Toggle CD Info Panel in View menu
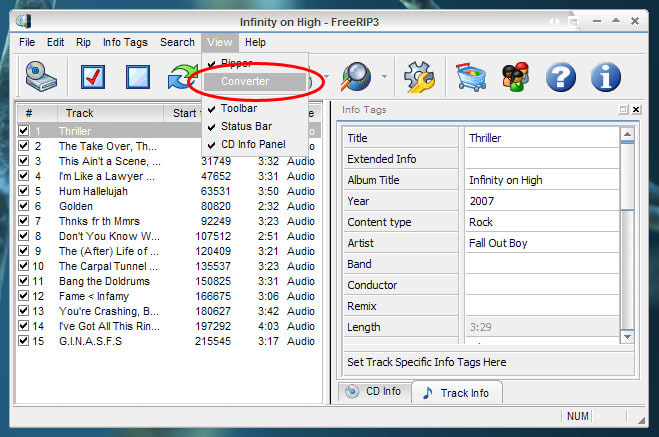 pyautogui.click(x=255, y=144)
